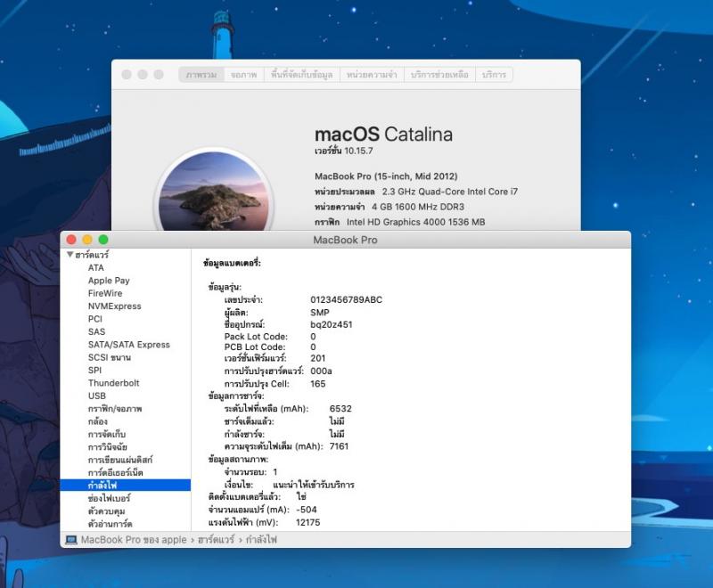The image size is (713, 588).
Task: Click serial number 0123456789ABC value
Action: [347, 299]
